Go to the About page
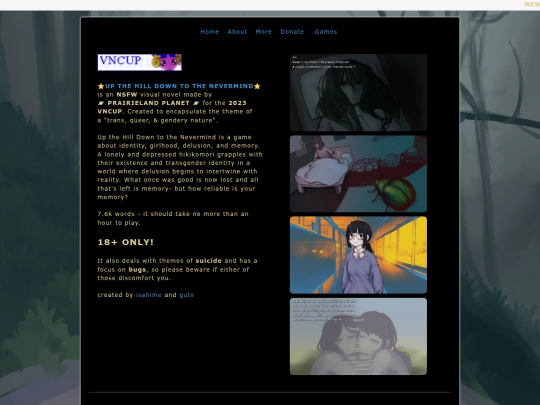The width and height of the screenshot is (540, 405). click(x=237, y=32)
